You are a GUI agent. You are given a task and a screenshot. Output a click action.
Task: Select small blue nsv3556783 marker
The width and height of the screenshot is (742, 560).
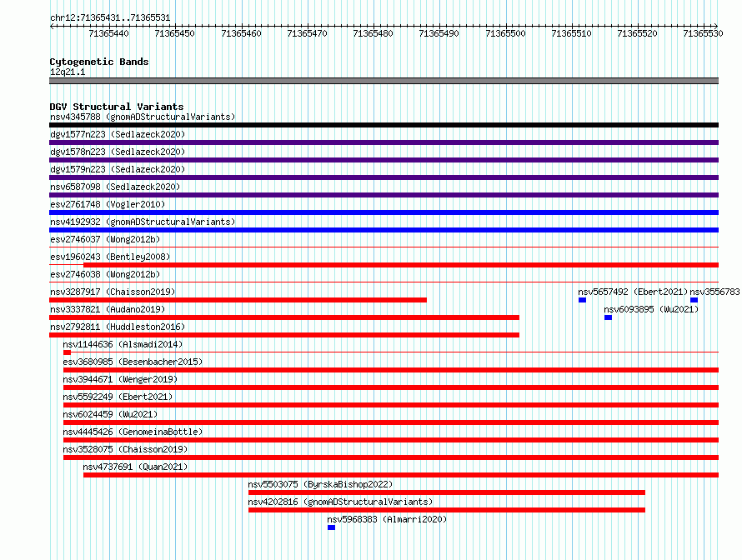(x=694, y=300)
